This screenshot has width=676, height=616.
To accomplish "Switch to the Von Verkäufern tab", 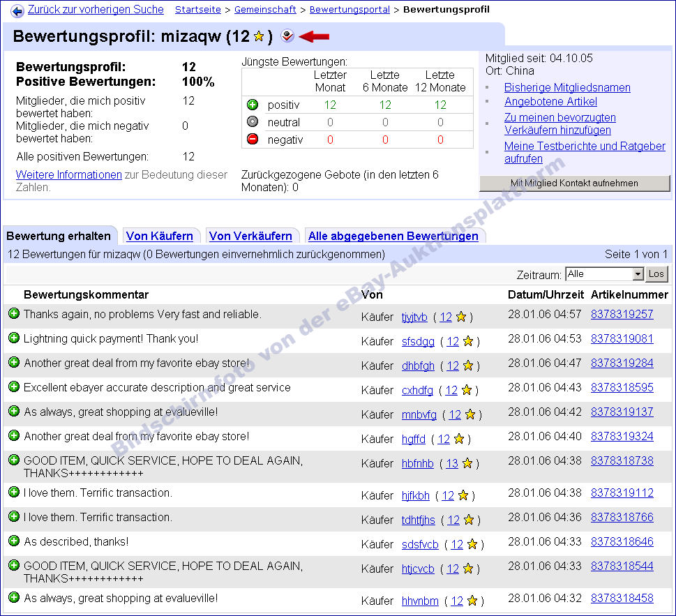I will (x=250, y=236).
